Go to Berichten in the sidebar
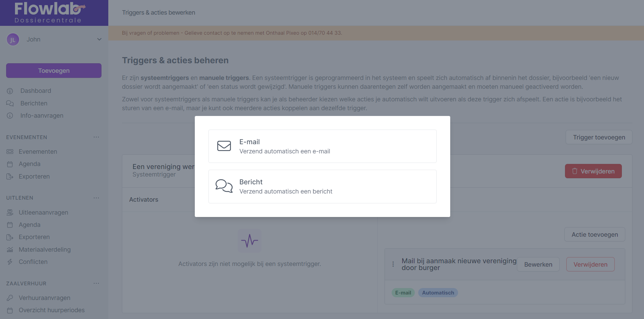The width and height of the screenshot is (644, 319). coord(34,103)
